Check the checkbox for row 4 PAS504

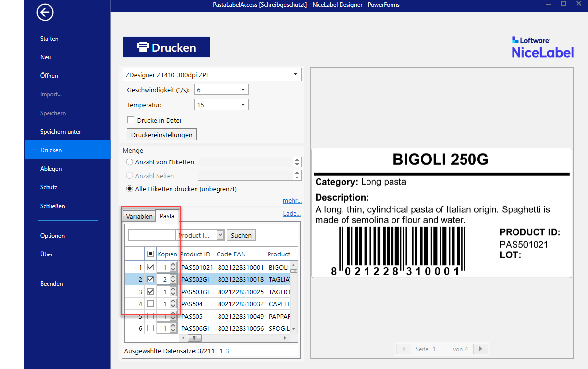(x=150, y=304)
